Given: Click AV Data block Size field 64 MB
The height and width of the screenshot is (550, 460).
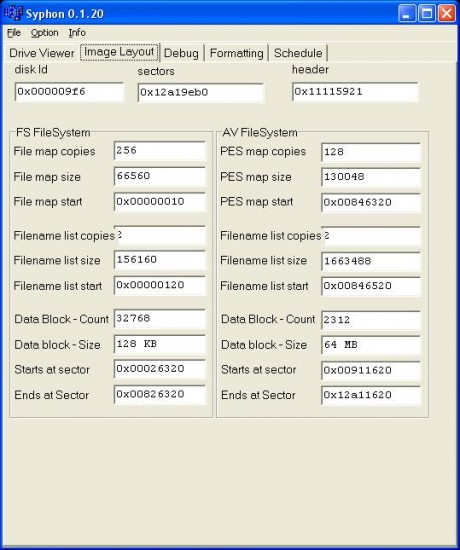Looking at the screenshot, I should point(371,345).
